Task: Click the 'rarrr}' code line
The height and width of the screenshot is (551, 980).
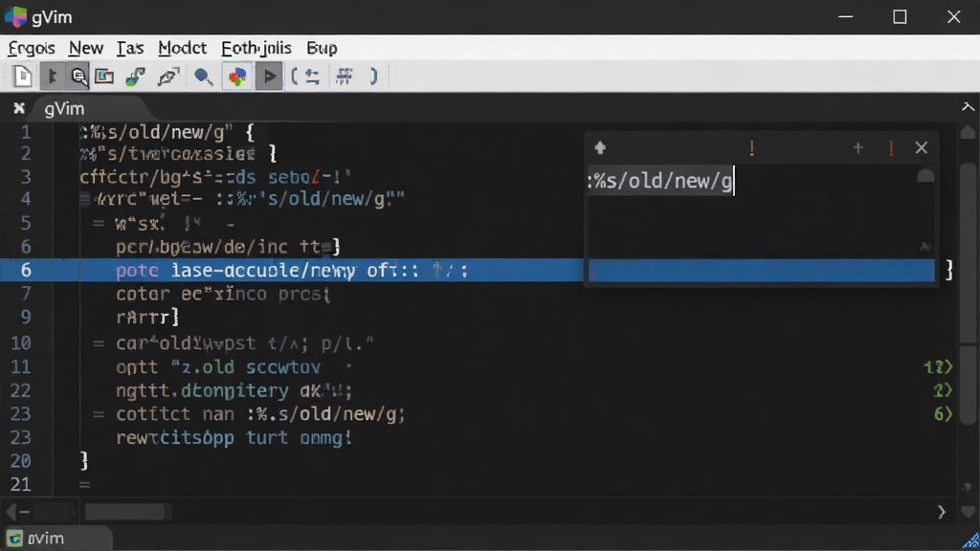Action: tap(147, 318)
